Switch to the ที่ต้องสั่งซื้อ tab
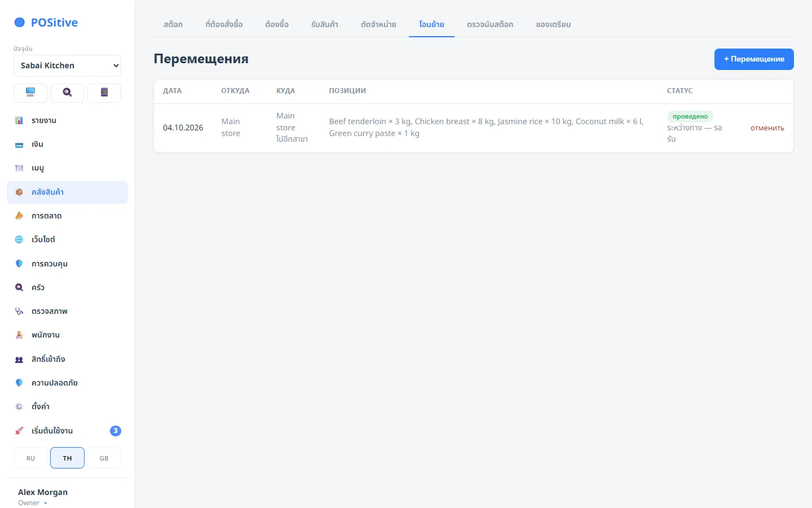This screenshot has width=812, height=508. click(x=224, y=24)
